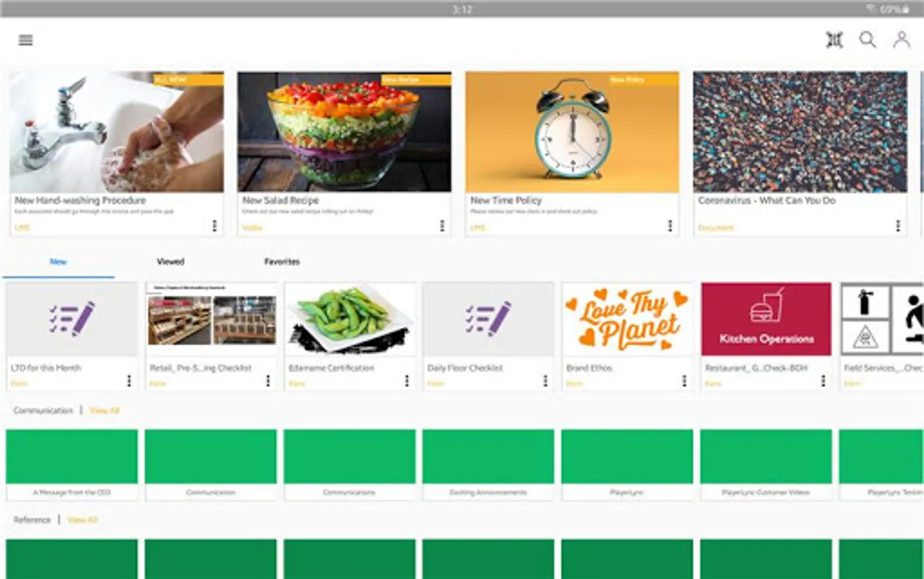Screen dimensions: 924x579
Task: Open options for New Time Policy card
Action: point(670,226)
